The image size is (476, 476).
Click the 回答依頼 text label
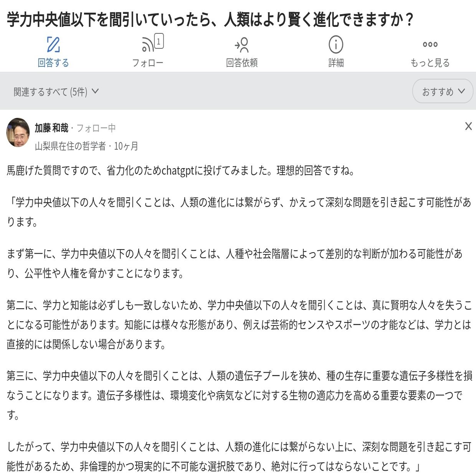pyautogui.click(x=242, y=63)
